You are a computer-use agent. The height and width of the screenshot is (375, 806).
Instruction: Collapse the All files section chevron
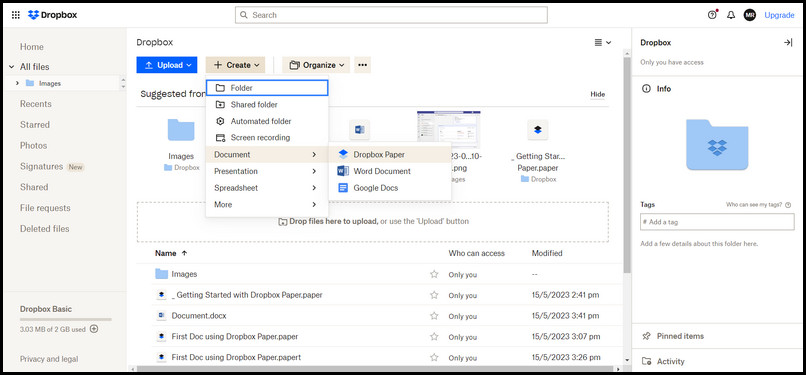(11, 67)
